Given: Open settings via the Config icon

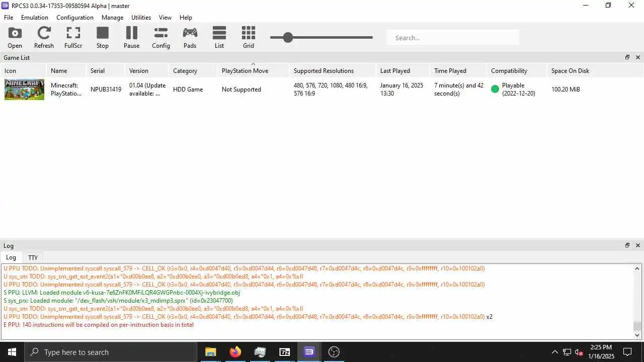Looking at the screenshot, I should (x=161, y=38).
